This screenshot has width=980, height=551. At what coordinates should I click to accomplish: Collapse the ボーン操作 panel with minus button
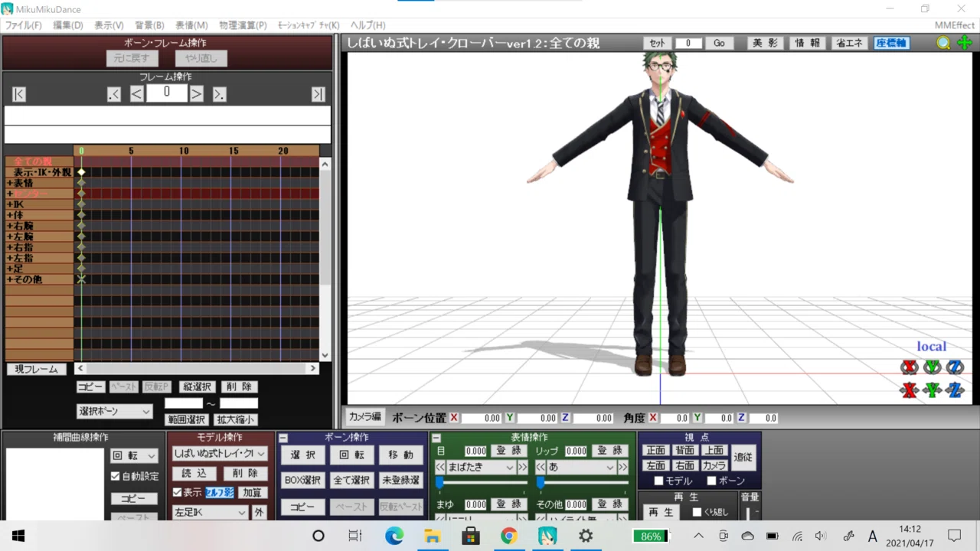coord(283,439)
